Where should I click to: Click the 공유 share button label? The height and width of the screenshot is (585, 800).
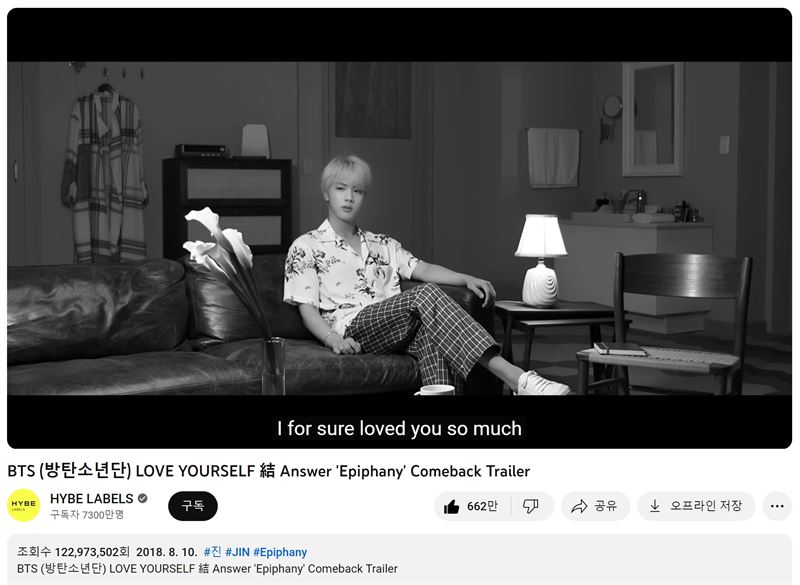tap(606, 506)
